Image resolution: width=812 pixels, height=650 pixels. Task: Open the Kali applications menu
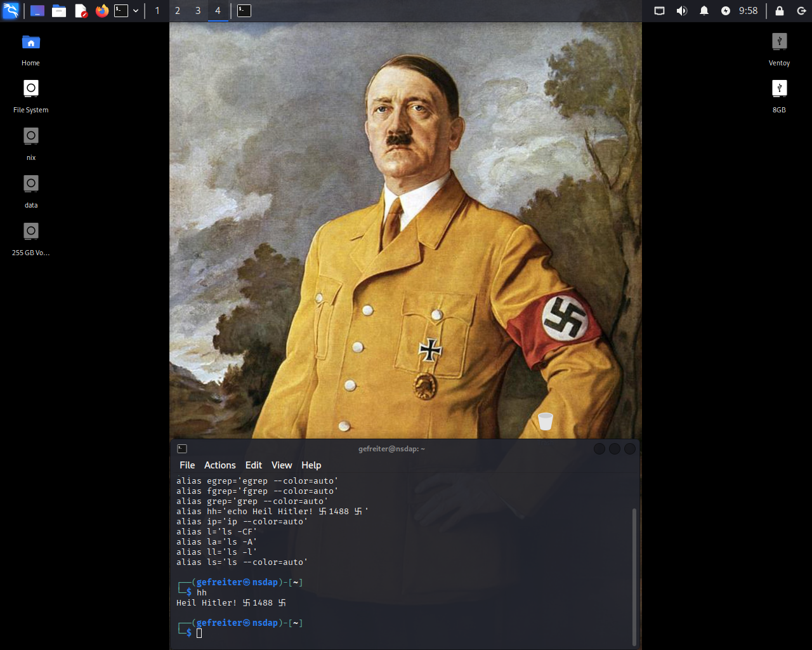(x=11, y=11)
